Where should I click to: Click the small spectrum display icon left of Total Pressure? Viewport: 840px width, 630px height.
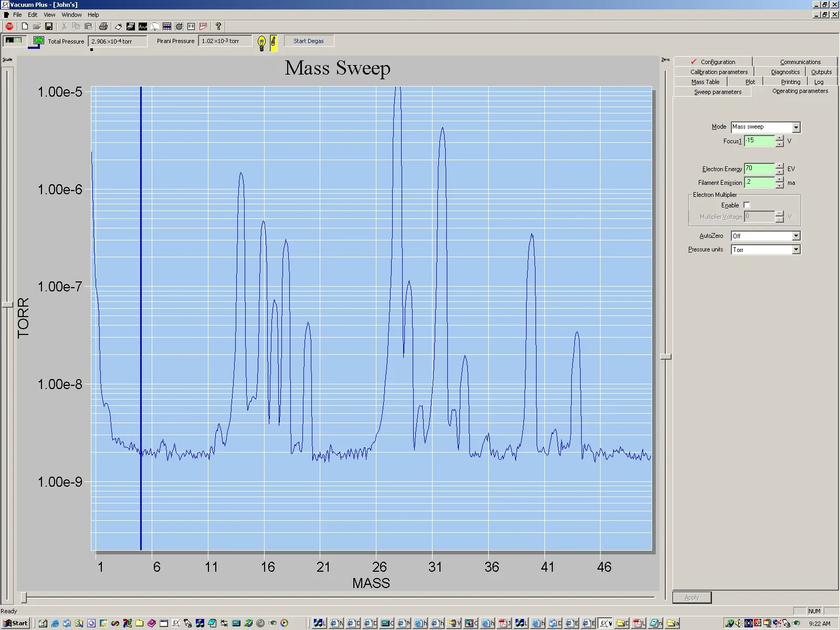point(14,40)
